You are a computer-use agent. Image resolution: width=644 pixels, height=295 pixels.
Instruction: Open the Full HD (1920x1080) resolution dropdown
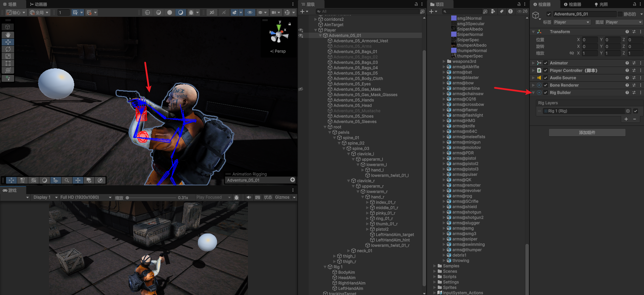point(86,197)
